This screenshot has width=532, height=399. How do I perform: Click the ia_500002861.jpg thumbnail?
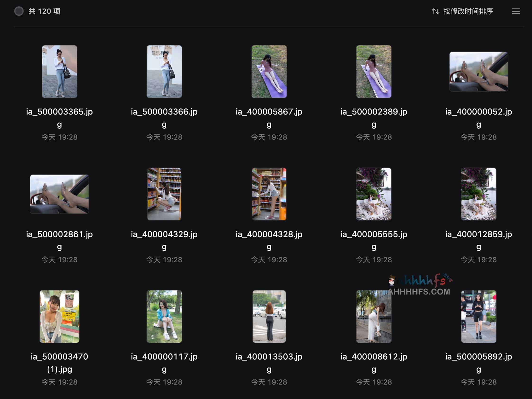pos(59,194)
